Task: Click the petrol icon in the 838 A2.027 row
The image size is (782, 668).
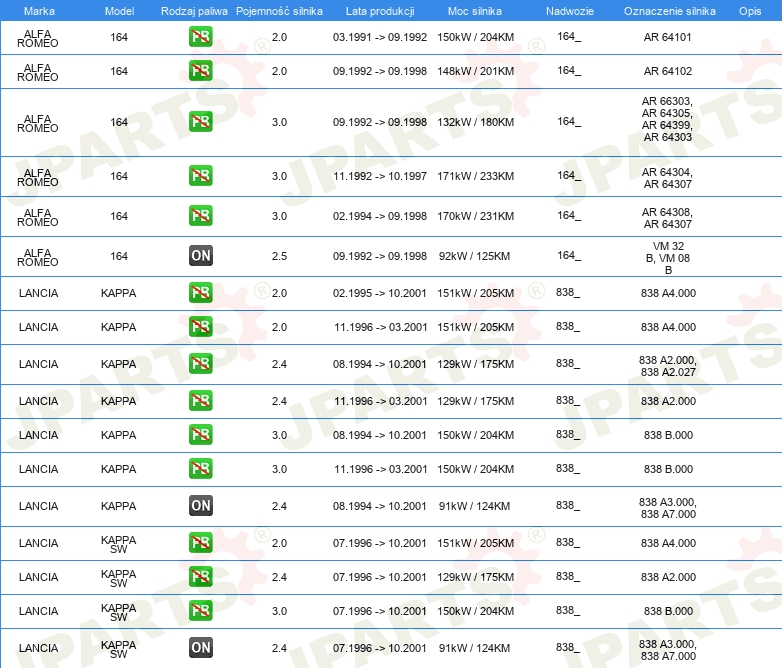Action: [200, 363]
